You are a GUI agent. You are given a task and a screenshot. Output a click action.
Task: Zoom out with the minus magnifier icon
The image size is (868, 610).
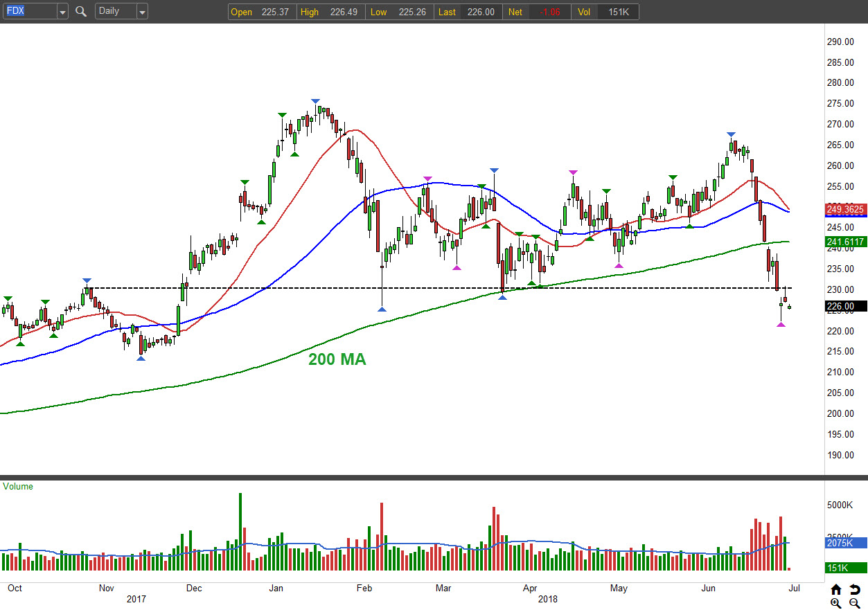pos(854,603)
